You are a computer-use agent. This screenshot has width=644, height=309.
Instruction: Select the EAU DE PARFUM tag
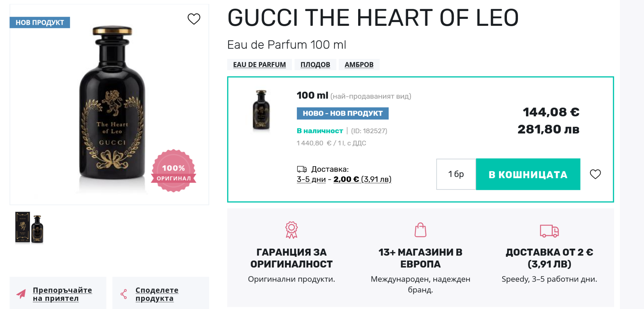[x=259, y=65]
